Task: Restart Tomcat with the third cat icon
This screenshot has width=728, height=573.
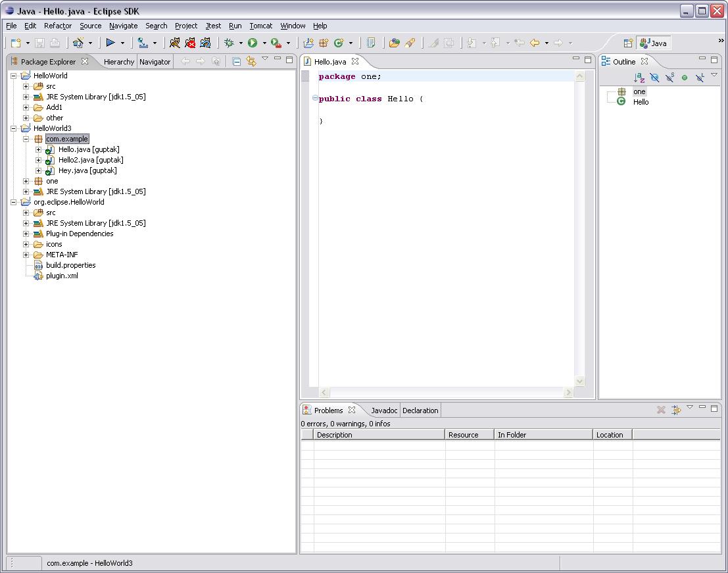Action: (x=205, y=43)
